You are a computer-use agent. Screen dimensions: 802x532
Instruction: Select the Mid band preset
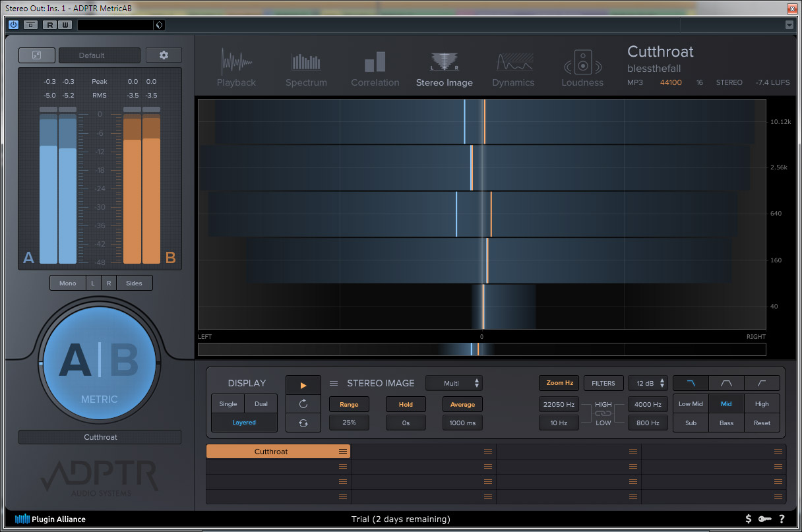(726, 404)
